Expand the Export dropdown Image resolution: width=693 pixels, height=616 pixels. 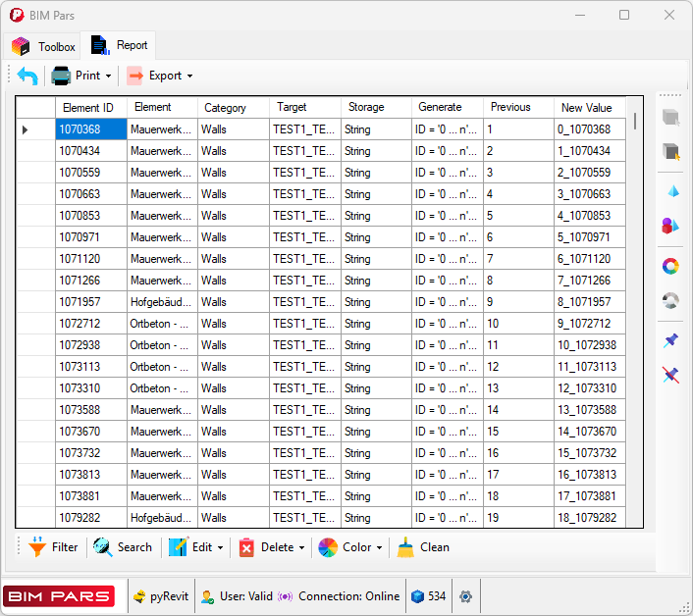click(160, 76)
